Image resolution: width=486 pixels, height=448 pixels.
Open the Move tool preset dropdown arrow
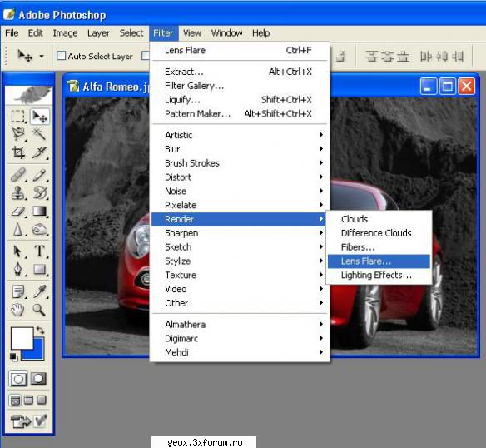pos(42,57)
